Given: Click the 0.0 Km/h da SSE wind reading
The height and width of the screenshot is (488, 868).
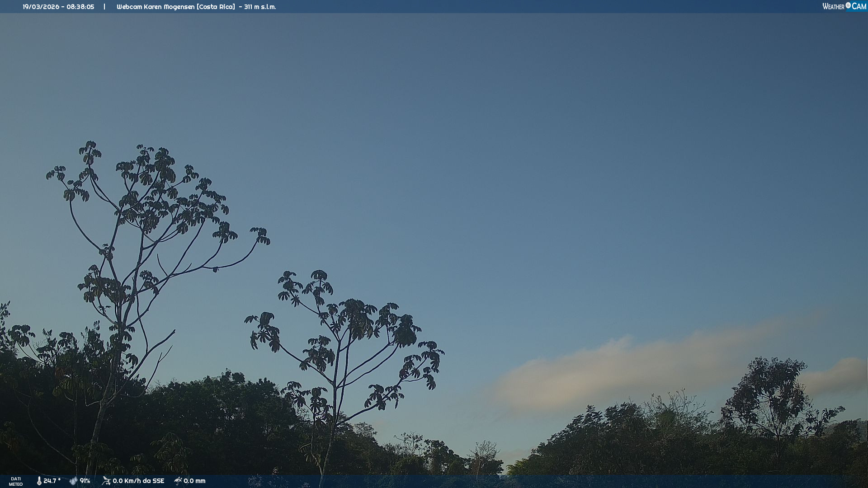Looking at the screenshot, I should pos(138,481).
